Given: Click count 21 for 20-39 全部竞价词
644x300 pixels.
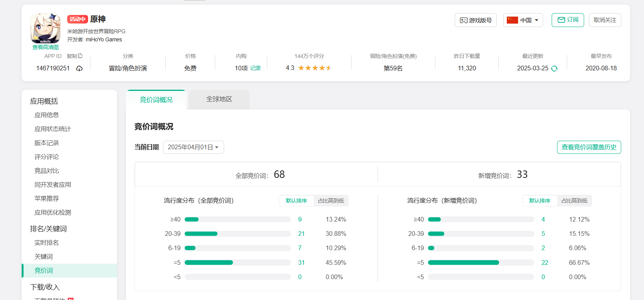Looking at the screenshot, I should tap(301, 234).
